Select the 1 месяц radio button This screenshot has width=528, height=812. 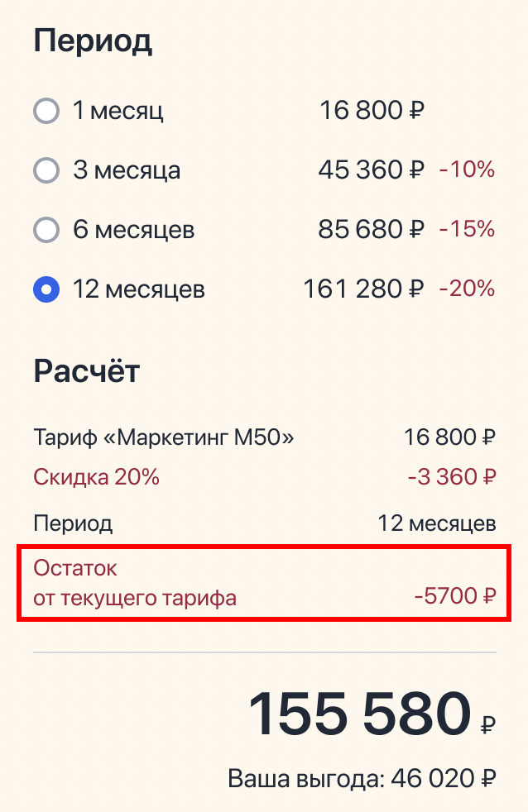coord(46,110)
